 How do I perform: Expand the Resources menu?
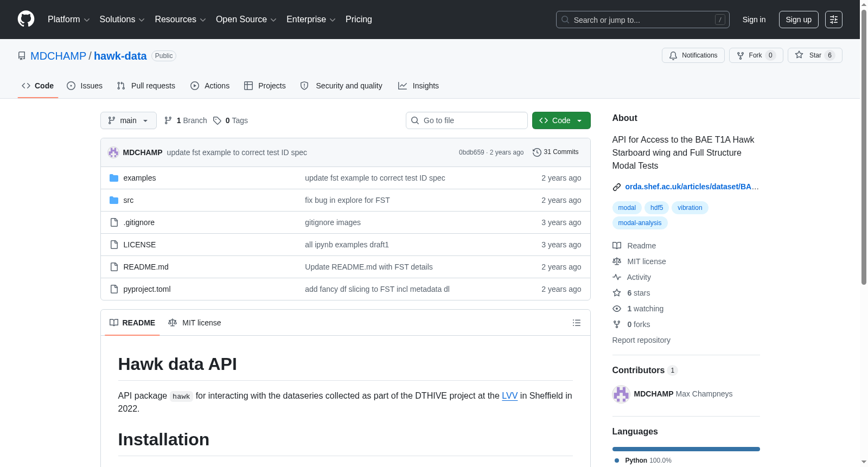point(180,20)
